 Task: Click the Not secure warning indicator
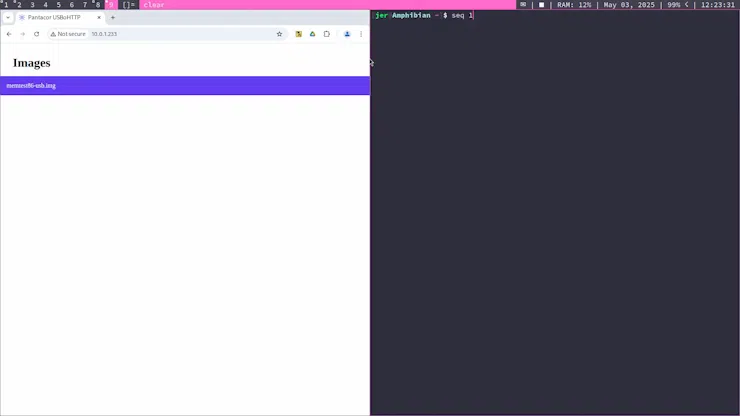[x=68, y=34]
